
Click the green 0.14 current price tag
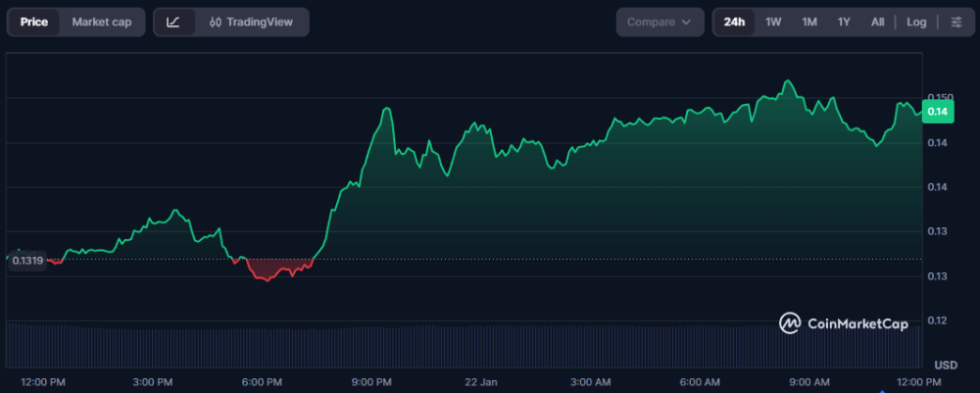pyautogui.click(x=937, y=112)
